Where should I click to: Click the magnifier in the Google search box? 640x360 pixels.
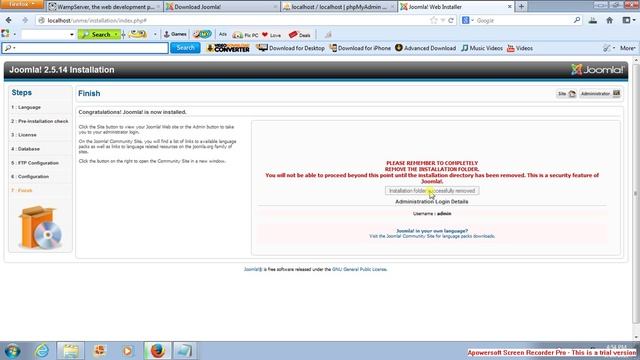(577, 20)
